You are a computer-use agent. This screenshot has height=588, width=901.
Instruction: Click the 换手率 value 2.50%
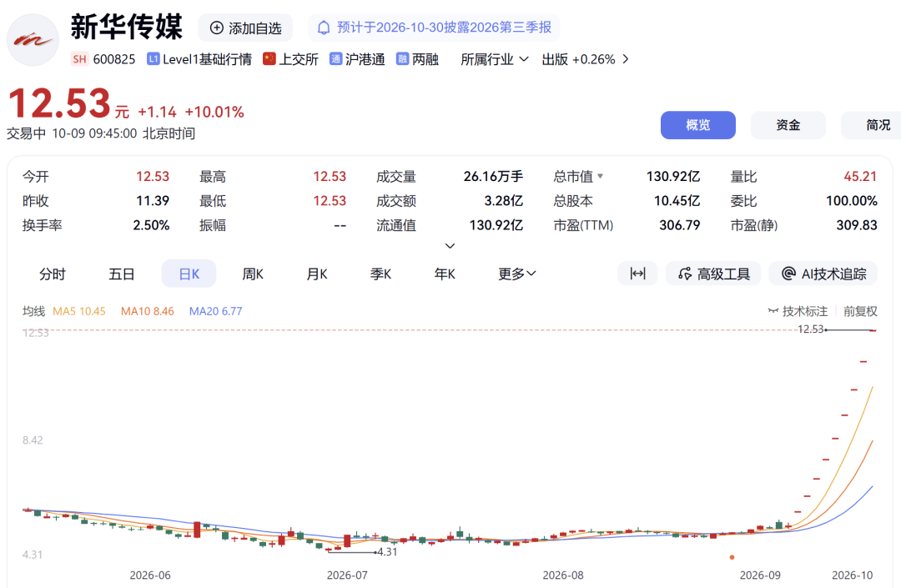click(x=151, y=225)
